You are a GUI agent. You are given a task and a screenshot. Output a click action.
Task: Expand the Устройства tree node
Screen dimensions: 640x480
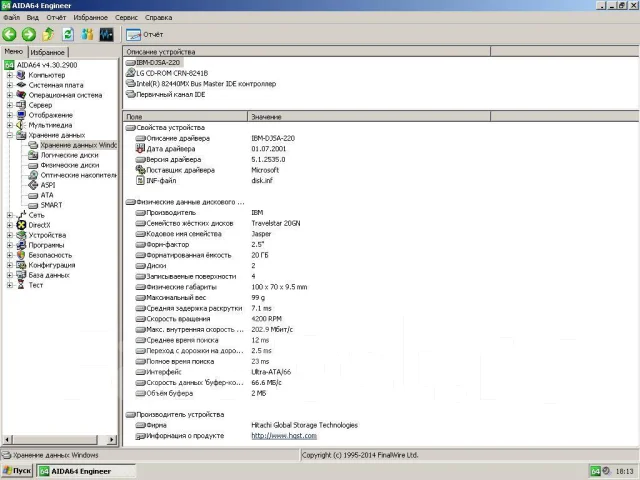click(10, 235)
